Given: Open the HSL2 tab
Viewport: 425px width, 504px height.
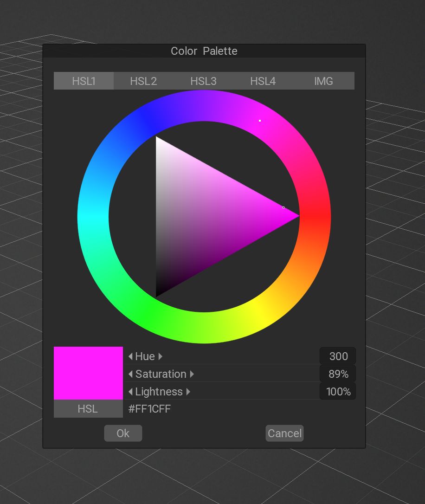Looking at the screenshot, I should coord(143,81).
